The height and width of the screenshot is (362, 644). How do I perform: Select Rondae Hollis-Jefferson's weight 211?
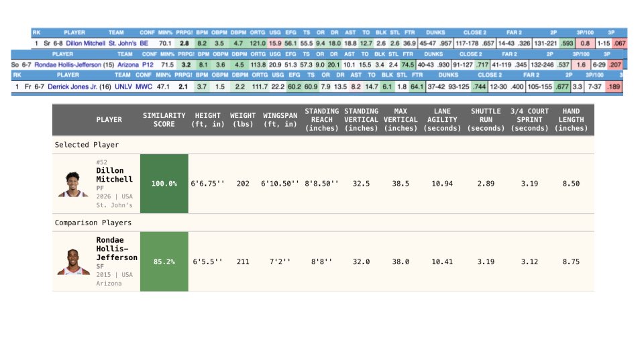point(243,261)
